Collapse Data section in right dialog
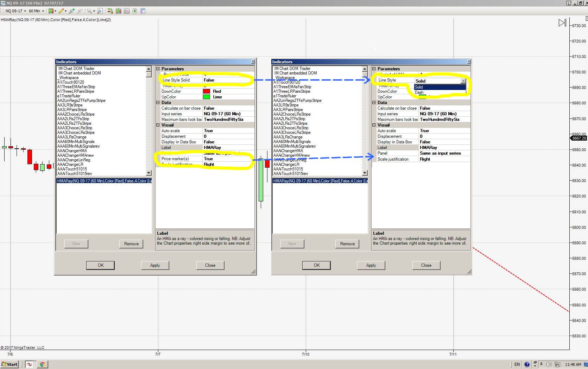 coord(374,103)
